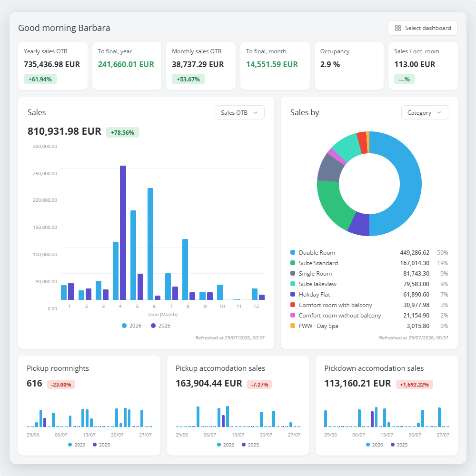476x476 pixels.
Task: Open the To final, month card
Action: tap(275, 66)
